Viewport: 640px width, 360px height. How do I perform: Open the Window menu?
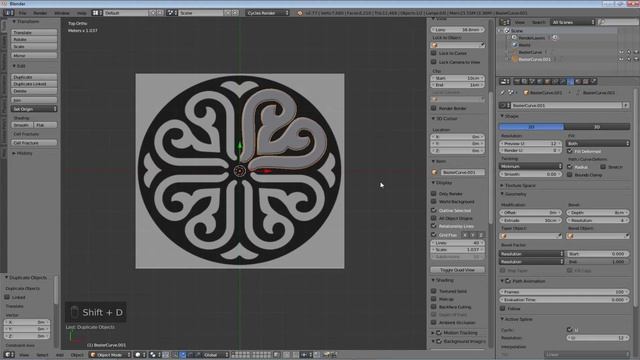tap(62, 13)
